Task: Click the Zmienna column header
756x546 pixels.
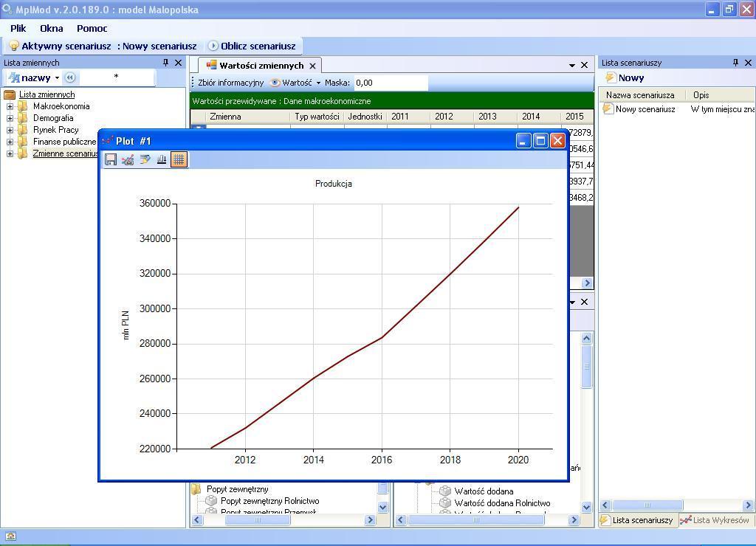Action: point(248,116)
